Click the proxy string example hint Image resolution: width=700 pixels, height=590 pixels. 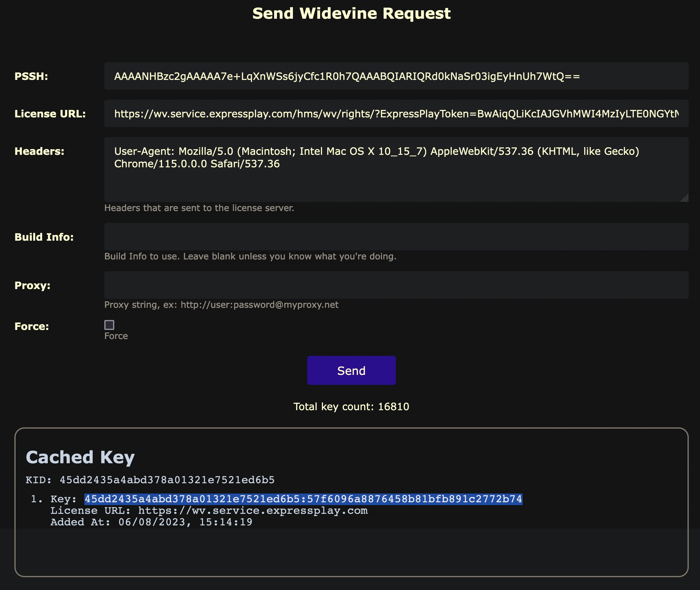tap(221, 305)
